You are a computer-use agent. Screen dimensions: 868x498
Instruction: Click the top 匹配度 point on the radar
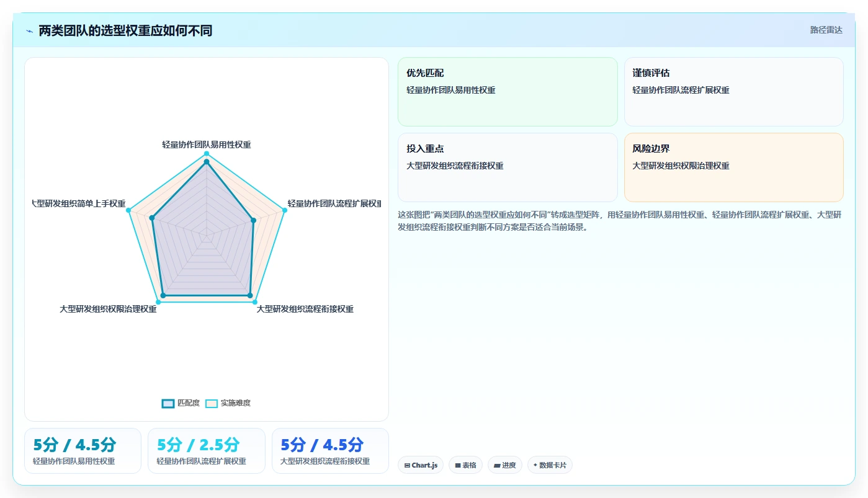(x=207, y=162)
